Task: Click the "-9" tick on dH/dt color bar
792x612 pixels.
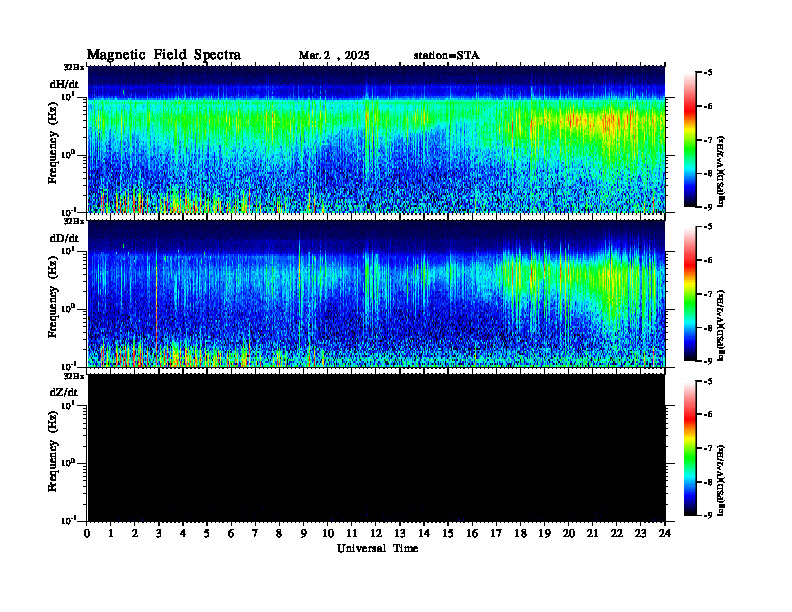Action: click(x=707, y=207)
